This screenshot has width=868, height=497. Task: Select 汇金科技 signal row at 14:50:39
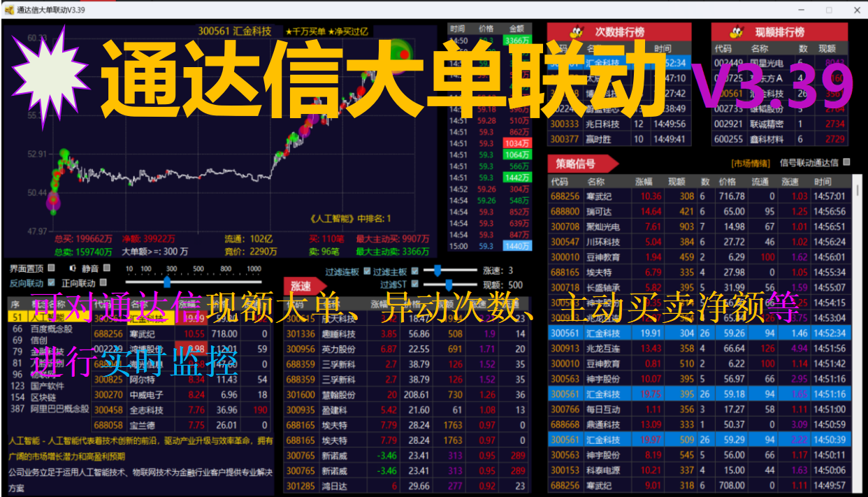(x=699, y=440)
